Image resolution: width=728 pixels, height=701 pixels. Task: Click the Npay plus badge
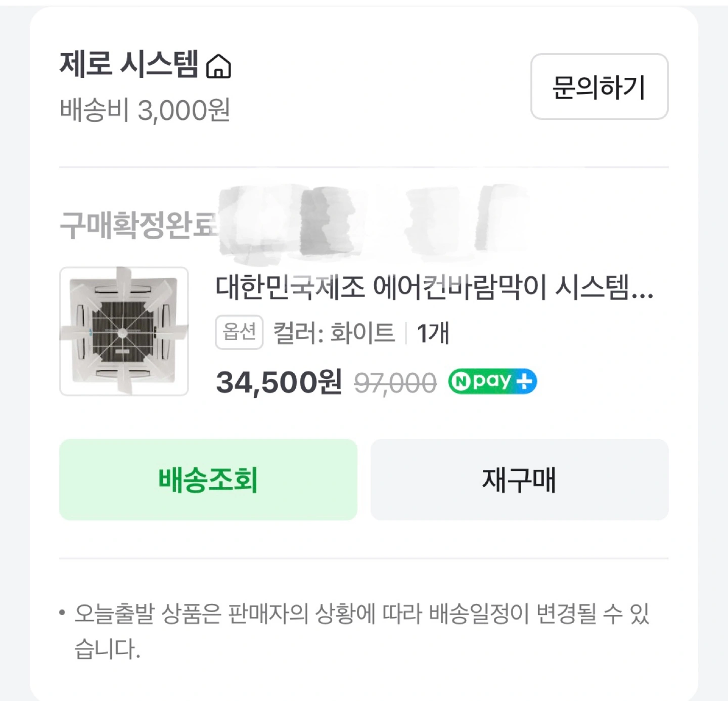pyautogui.click(x=492, y=381)
